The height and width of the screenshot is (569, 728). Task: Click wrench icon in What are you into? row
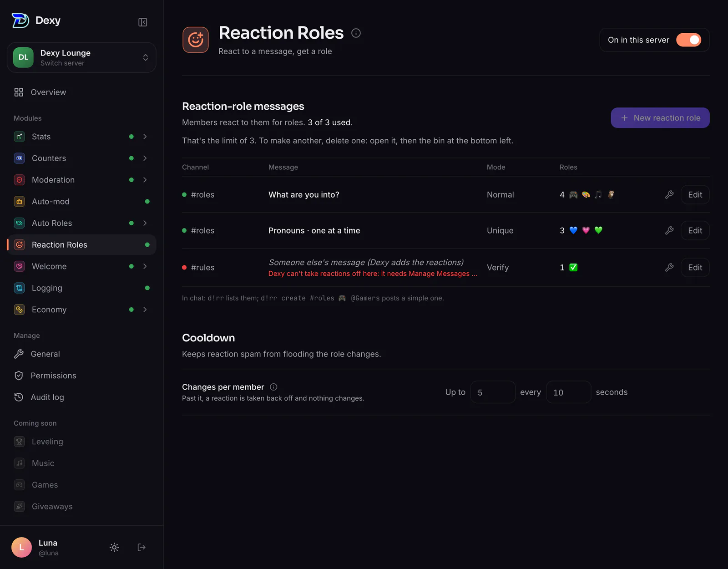669,195
